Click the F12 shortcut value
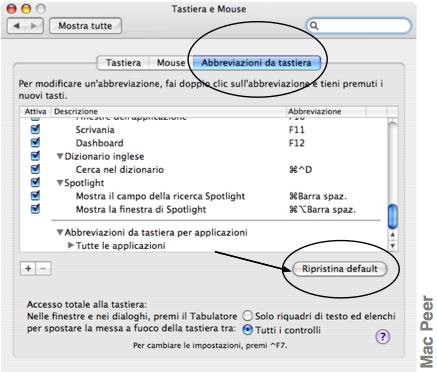This screenshot has width=437, height=372. point(297,143)
